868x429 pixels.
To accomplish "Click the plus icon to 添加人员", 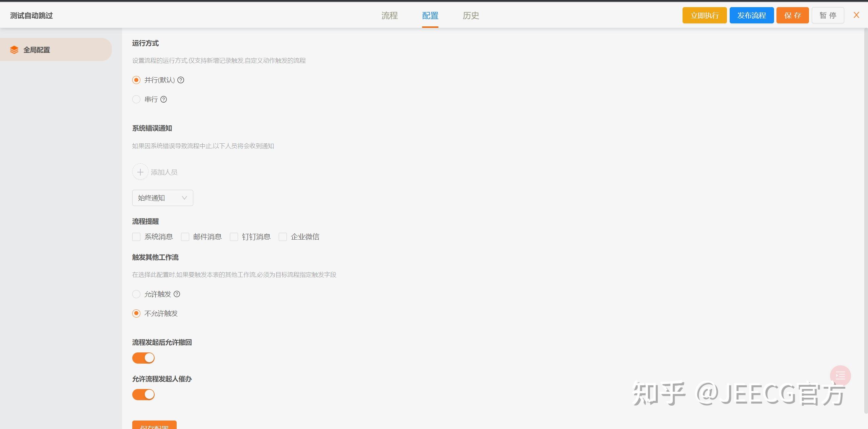I will point(140,172).
